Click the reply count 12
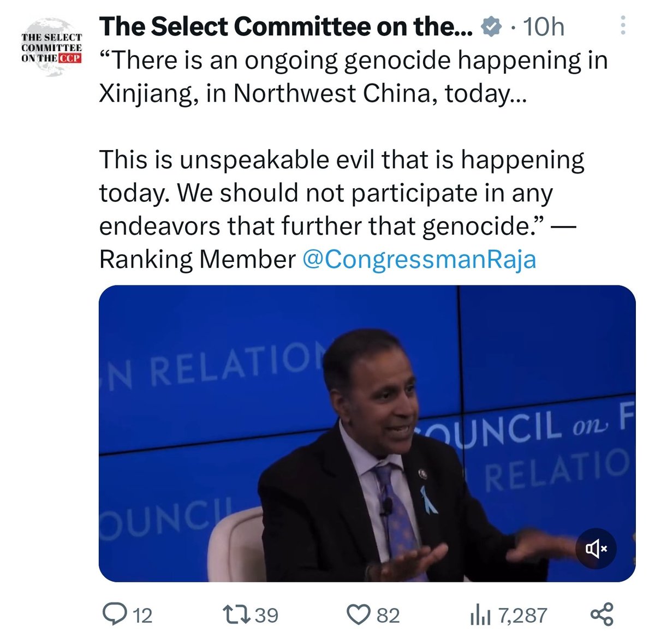This screenshot has height=644, width=655. click(142, 616)
